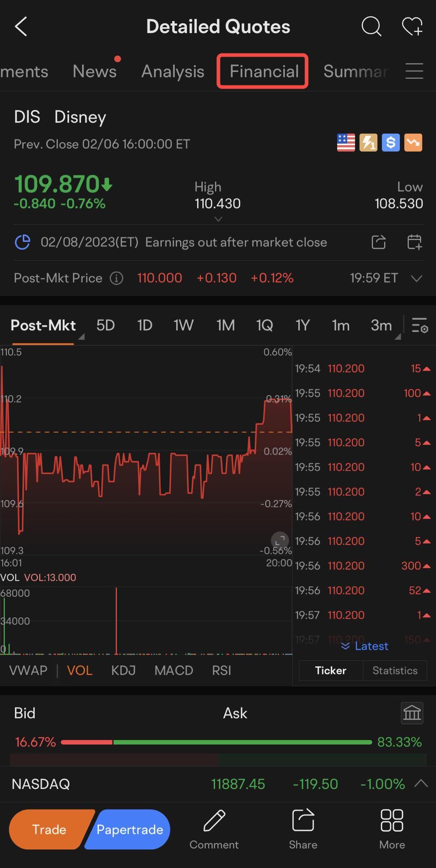Image resolution: width=436 pixels, height=868 pixels.
Task: Tap the back arrow icon
Action: 21,27
